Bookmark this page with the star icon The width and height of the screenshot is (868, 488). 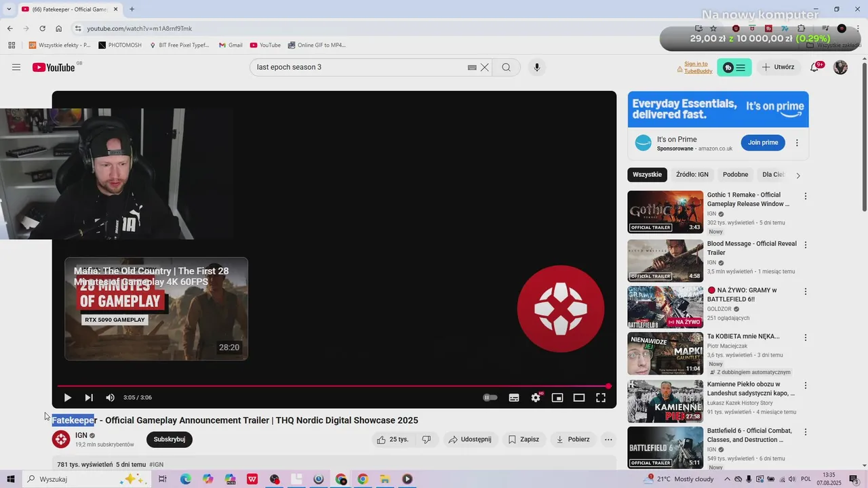(x=713, y=28)
